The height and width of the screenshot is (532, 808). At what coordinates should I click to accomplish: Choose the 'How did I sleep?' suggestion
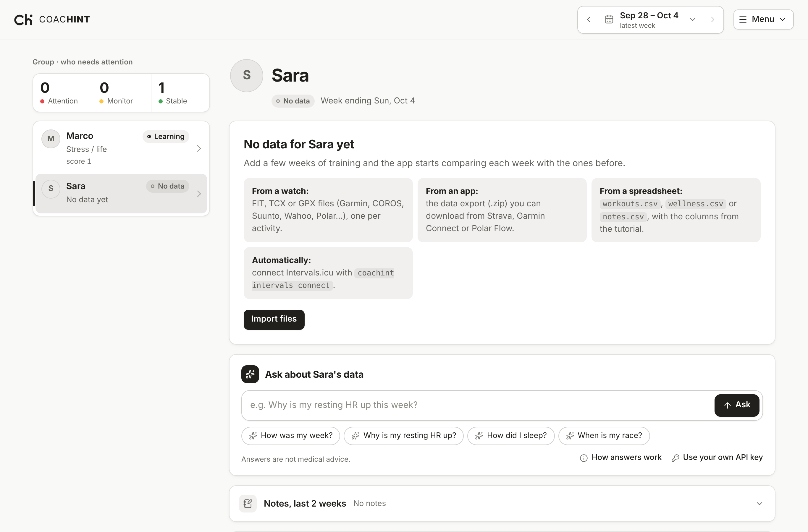pyautogui.click(x=510, y=436)
